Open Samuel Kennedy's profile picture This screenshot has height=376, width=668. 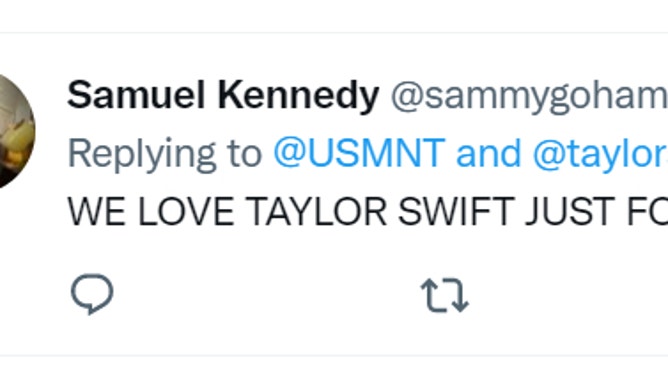(x=16, y=131)
